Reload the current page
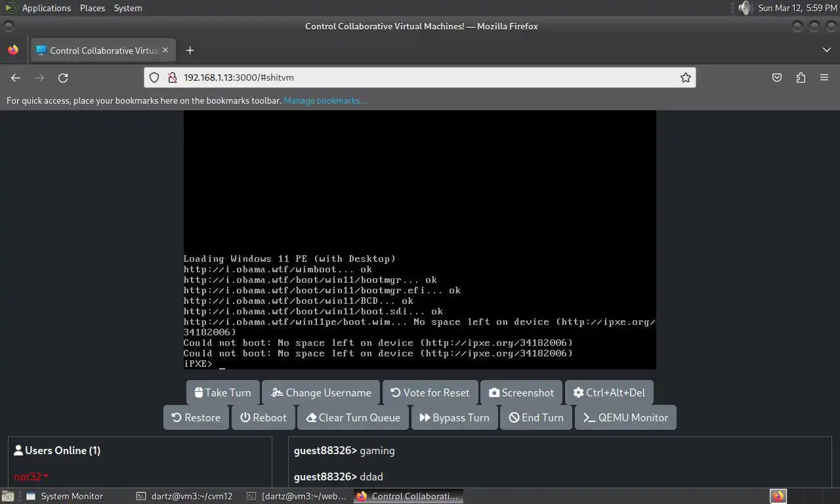This screenshot has width=840, height=504. (x=63, y=77)
